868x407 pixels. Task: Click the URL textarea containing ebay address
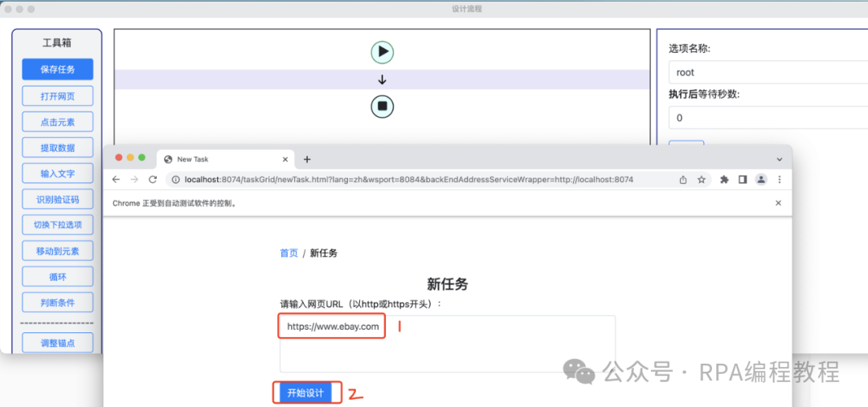pos(448,344)
